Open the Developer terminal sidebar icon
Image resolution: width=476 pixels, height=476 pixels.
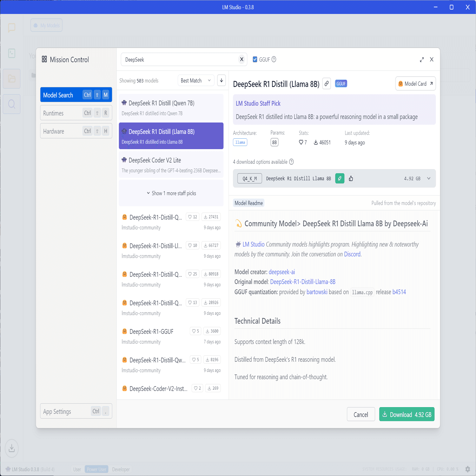point(12,53)
